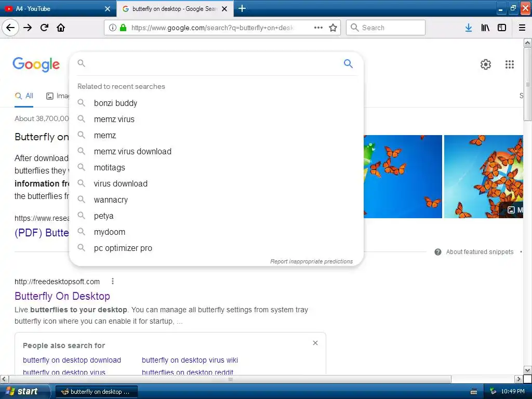This screenshot has height=399, width=532.
Task: Select the All search results tab
Action: pos(24,96)
